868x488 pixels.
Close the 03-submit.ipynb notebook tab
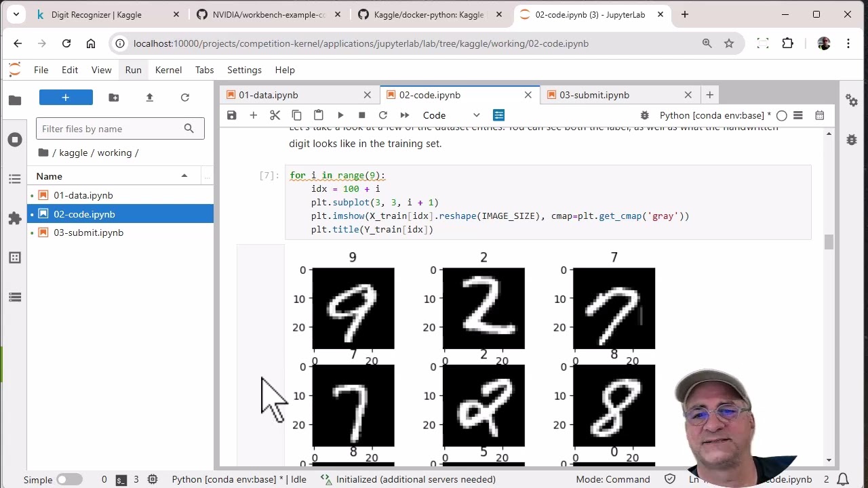coord(688,95)
